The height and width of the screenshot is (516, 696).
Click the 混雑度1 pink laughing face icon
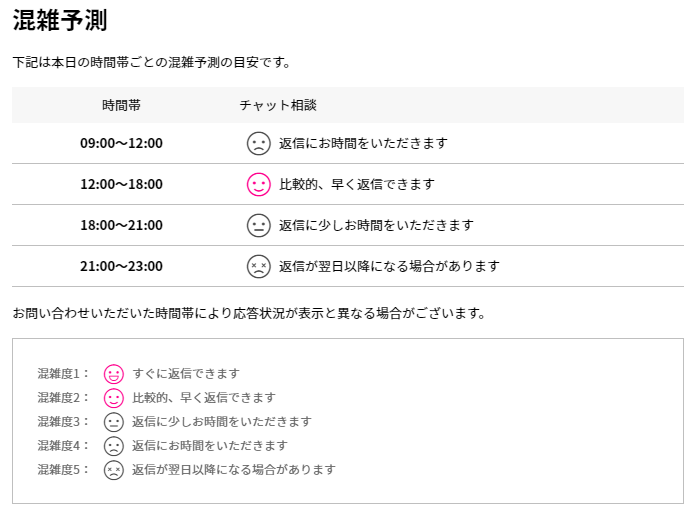coord(114,374)
